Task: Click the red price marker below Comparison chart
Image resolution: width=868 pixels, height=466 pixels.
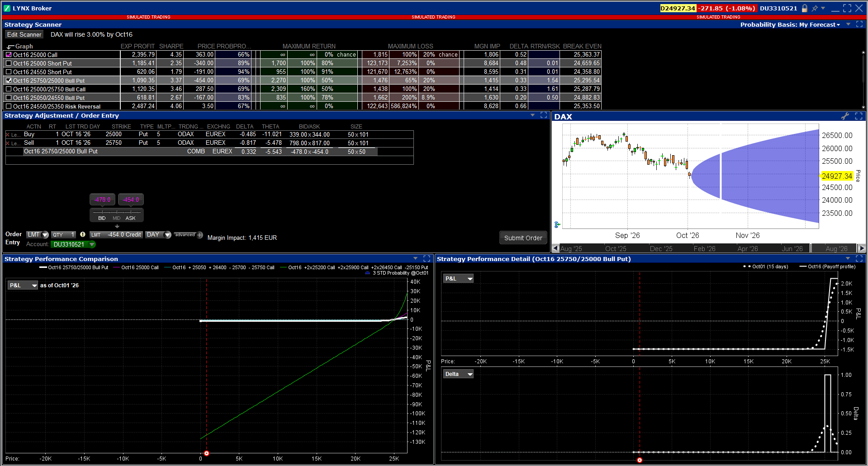Action: click(207, 453)
